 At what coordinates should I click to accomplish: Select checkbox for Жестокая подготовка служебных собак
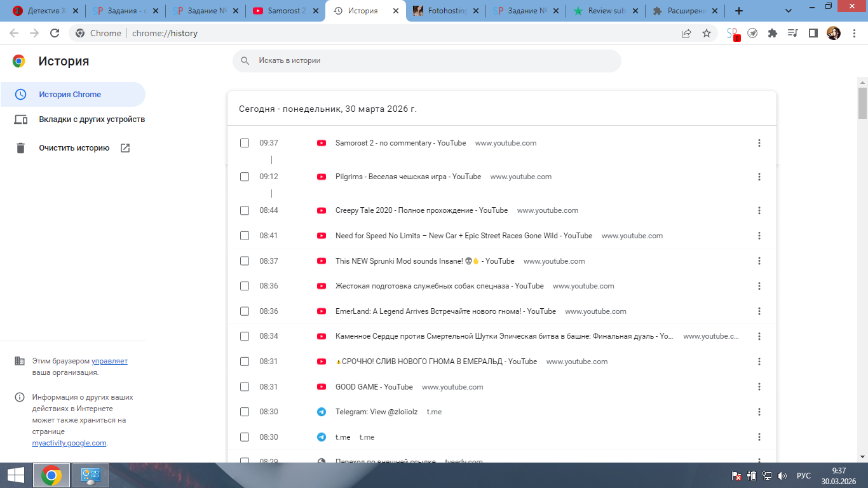click(x=245, y=286)
